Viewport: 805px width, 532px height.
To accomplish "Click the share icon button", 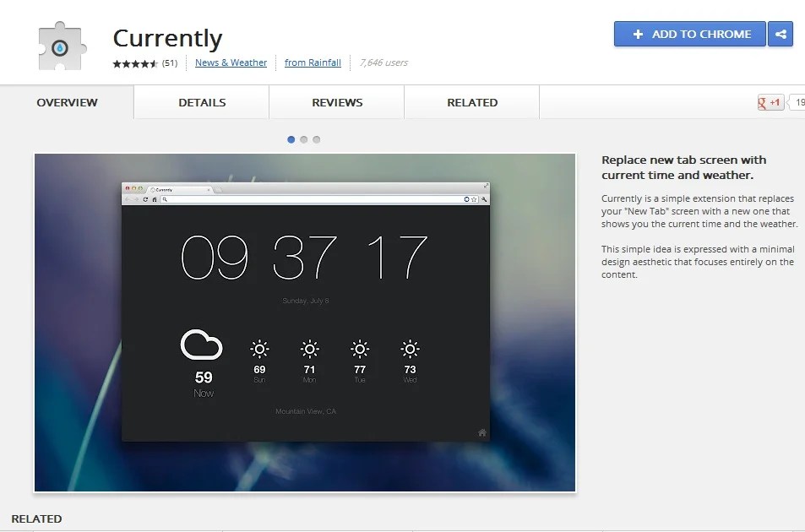I will click(x=781, y=34).
